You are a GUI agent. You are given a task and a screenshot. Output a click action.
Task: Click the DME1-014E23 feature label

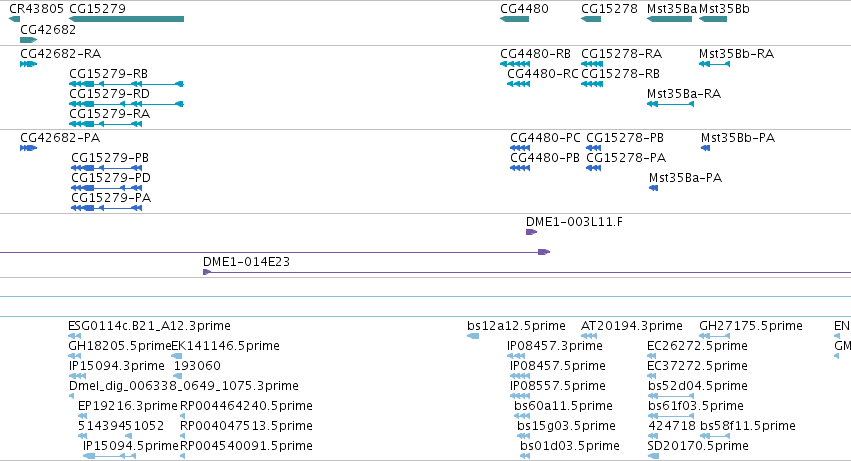[246, 262]
